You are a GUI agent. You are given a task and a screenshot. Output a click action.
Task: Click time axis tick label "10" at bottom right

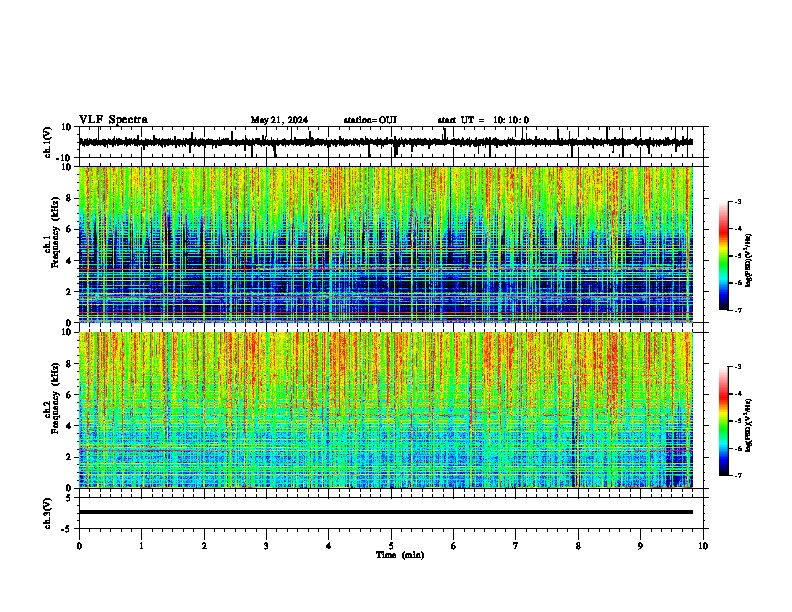click(x=703, y=546)
